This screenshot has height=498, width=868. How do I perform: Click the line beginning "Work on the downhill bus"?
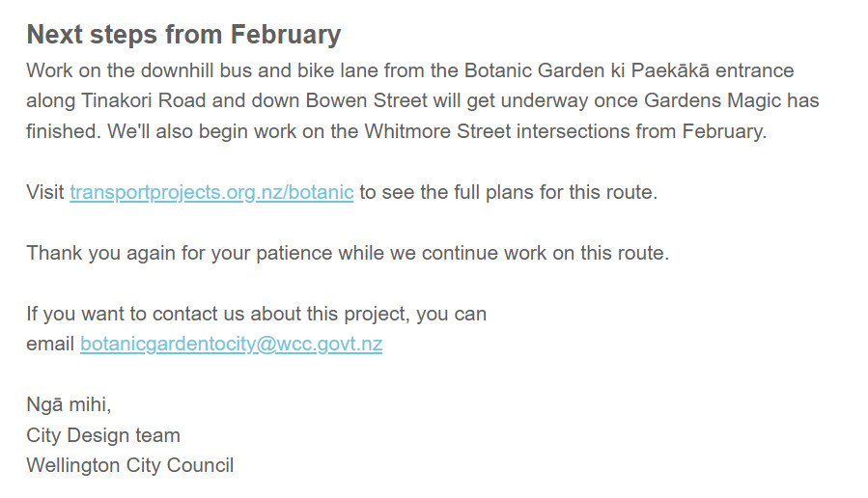pyautogui.click(x=410, y=70)
